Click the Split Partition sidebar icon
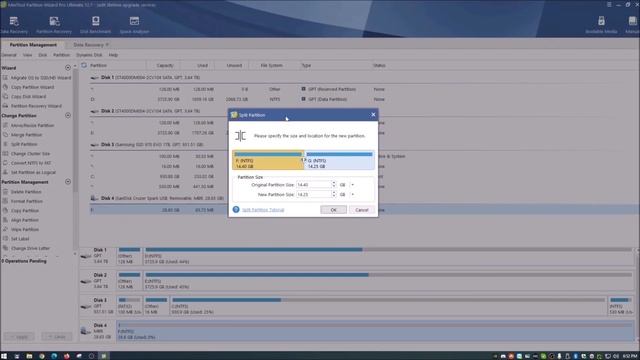Image resolution: width=640 pixels, height=360 pixels. pos(5,144)
